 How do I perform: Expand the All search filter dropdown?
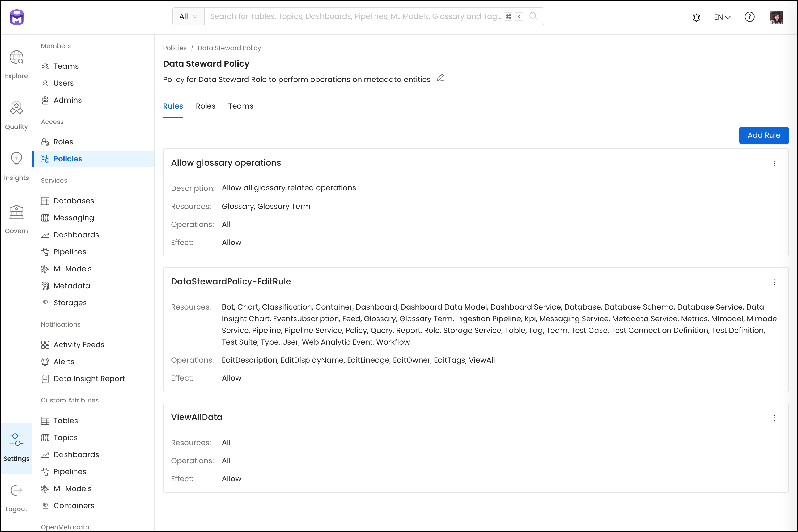[188, 16]
